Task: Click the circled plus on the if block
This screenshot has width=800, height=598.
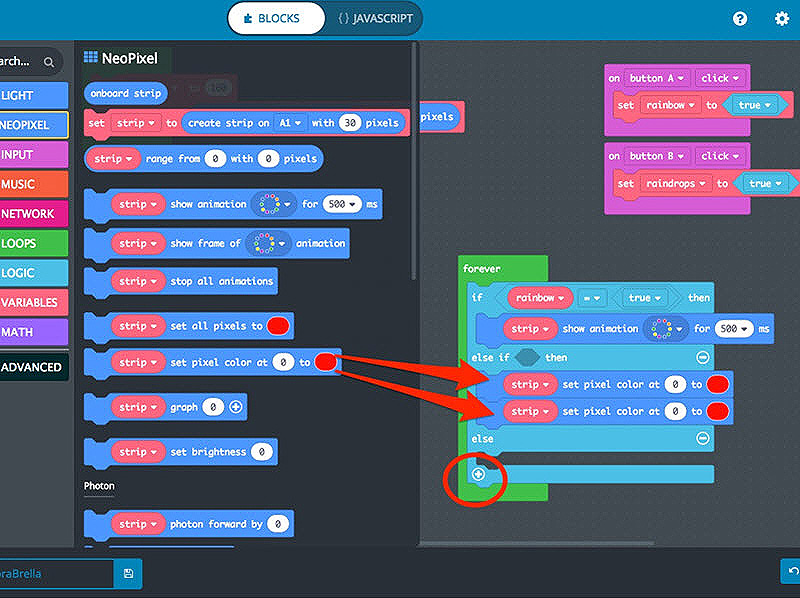Action: (x=478, y=475)
